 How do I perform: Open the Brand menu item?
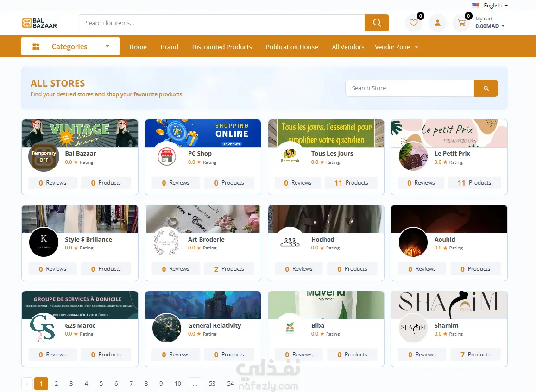(x=169, y=47)
